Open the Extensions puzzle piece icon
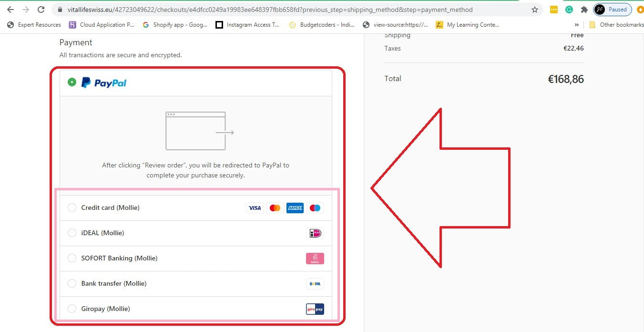The image size is (644, 332). [x=584, y=10]
